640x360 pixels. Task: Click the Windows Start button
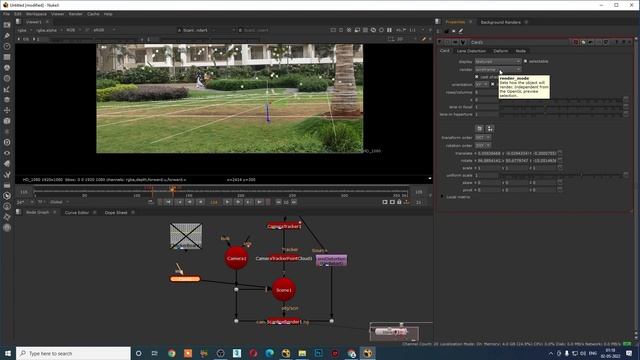(x=8, y=353)
